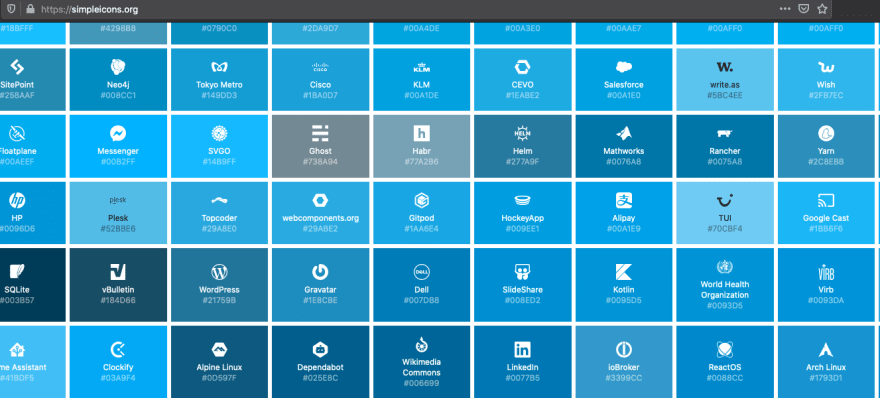Click hex code #1BA0D7 under Cisco
Viewport: 880px width, 398px height.
point(320,95)
